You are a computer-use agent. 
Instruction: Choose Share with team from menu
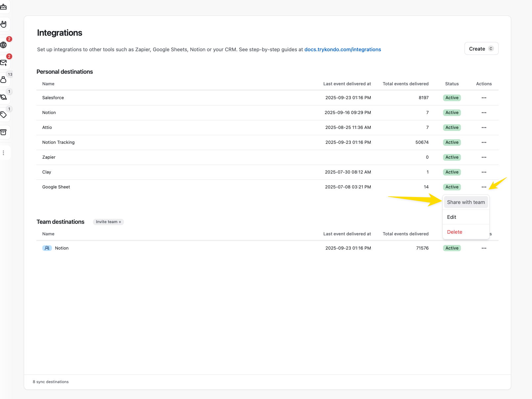coord(466,202)
